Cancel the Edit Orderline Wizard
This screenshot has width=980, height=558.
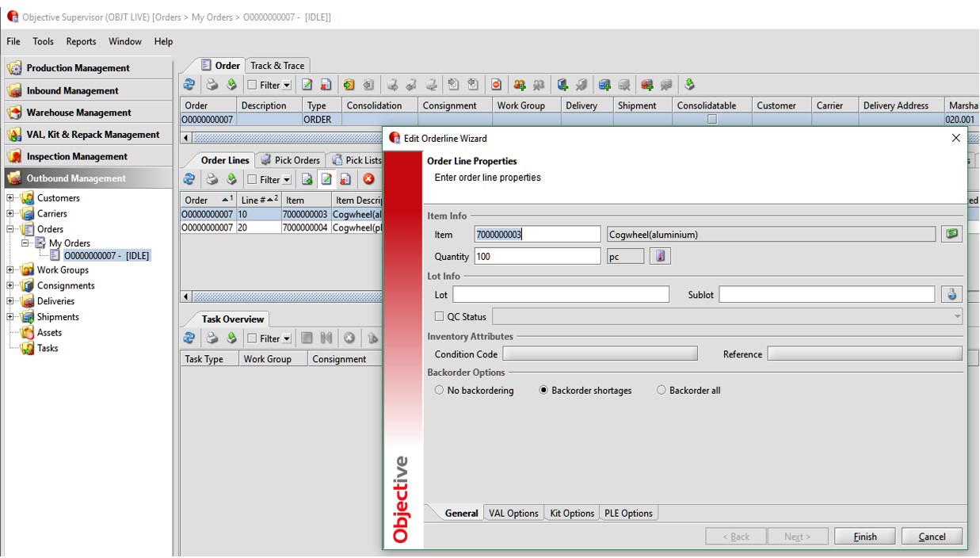point(932,537)
